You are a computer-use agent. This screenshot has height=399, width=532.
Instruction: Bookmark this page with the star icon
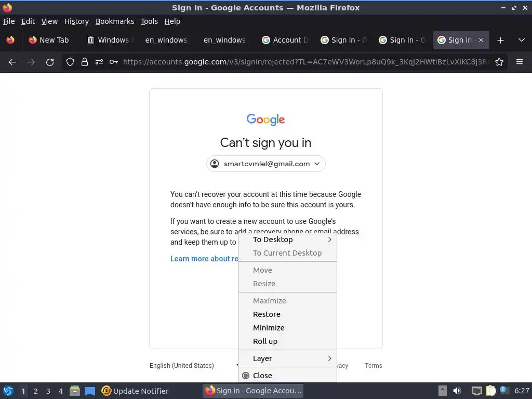499,62
